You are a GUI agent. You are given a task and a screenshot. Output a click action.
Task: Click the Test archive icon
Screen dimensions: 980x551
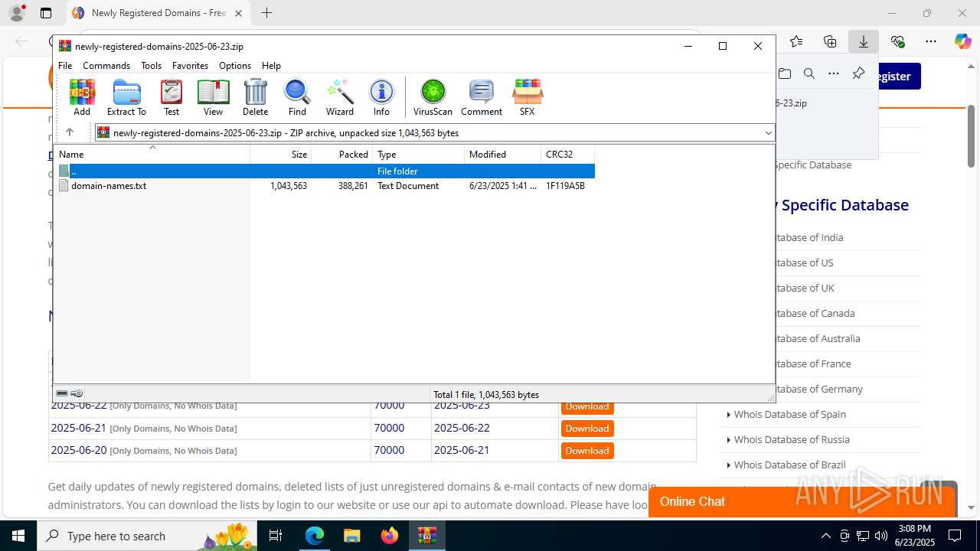click(x=171, y=97)
